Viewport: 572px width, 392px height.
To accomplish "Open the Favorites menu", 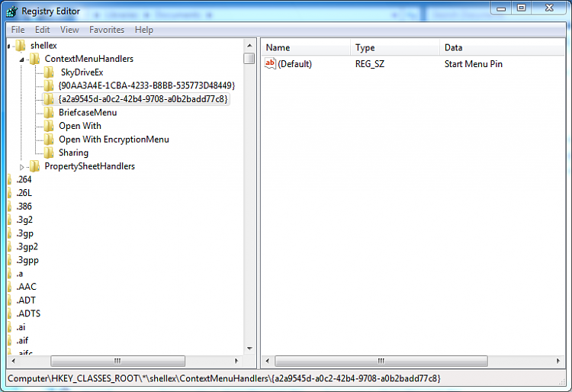I will point(107,30).
